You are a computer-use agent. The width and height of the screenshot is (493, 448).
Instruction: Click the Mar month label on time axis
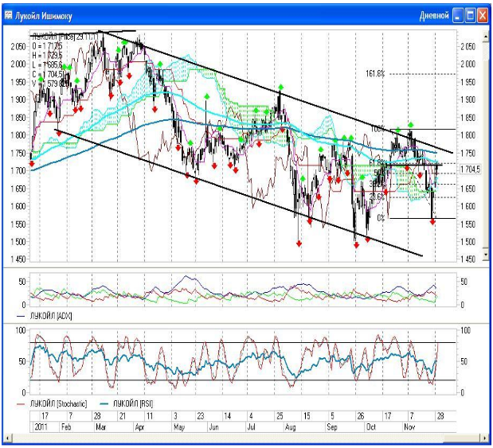100,427
